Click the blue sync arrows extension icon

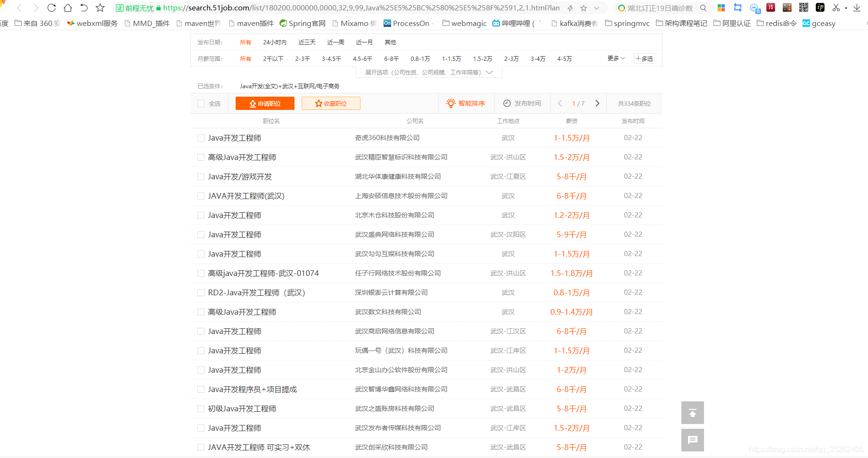(x=738, y=8)
